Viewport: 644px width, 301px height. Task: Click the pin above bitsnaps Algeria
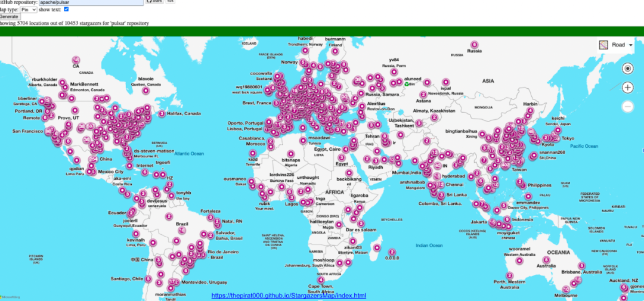coord(291,153)
